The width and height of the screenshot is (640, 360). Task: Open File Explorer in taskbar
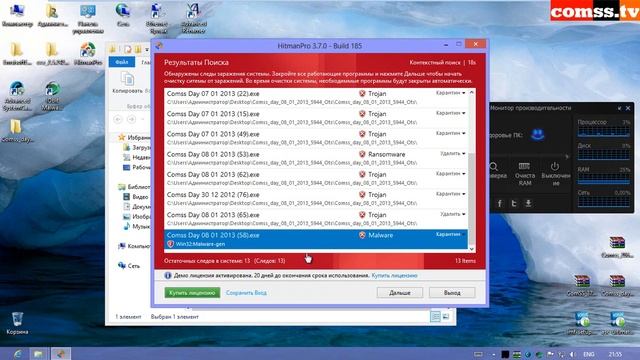point(38,354)
